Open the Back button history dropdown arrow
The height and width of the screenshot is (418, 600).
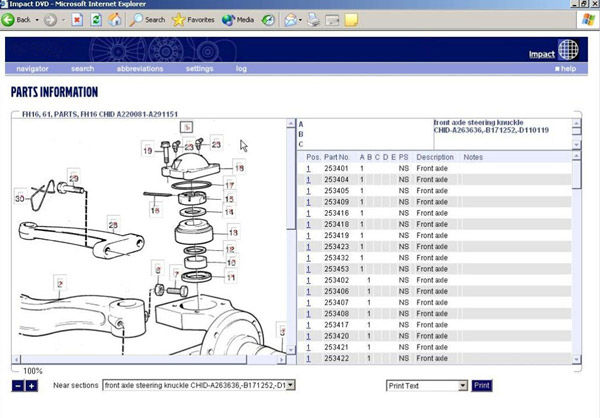[x=38, y=19]
